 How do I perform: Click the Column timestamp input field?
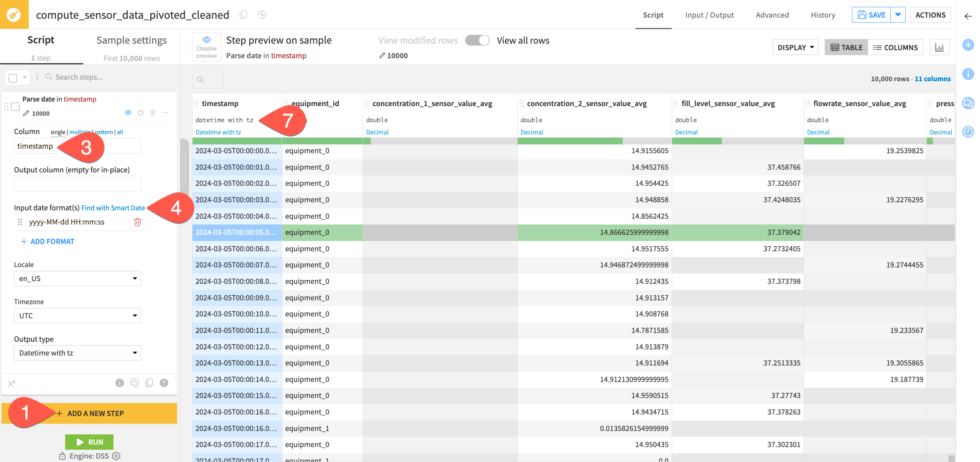[77, 146]
